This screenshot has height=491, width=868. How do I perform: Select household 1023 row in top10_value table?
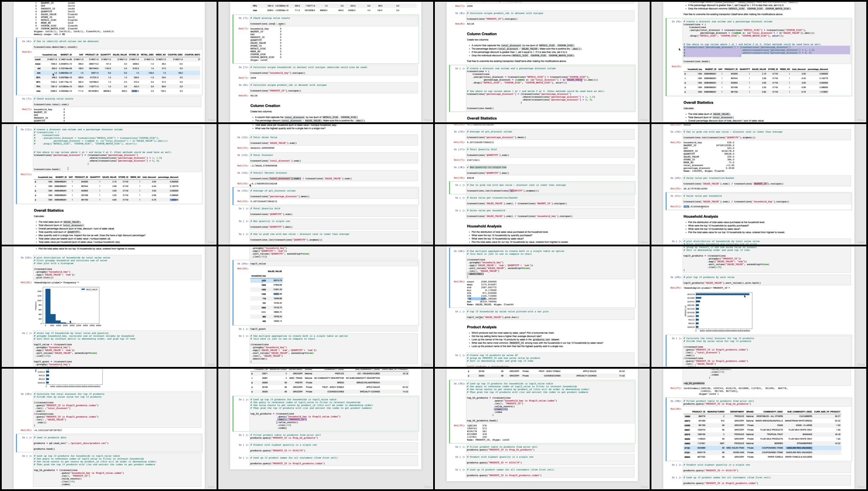click(x=267, y=280)
